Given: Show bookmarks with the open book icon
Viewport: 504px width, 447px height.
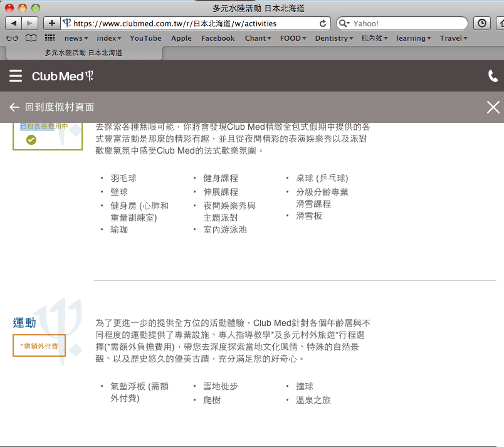Looking at the screenshot, I should coord(31,38).
